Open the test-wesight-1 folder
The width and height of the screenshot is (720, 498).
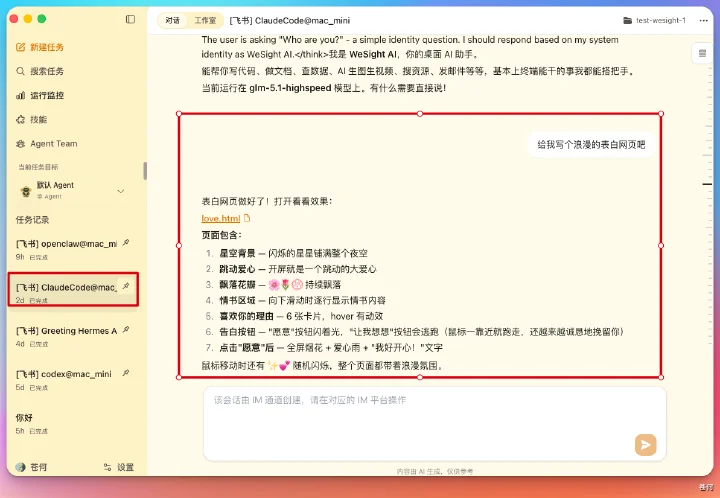coord(654,21)
